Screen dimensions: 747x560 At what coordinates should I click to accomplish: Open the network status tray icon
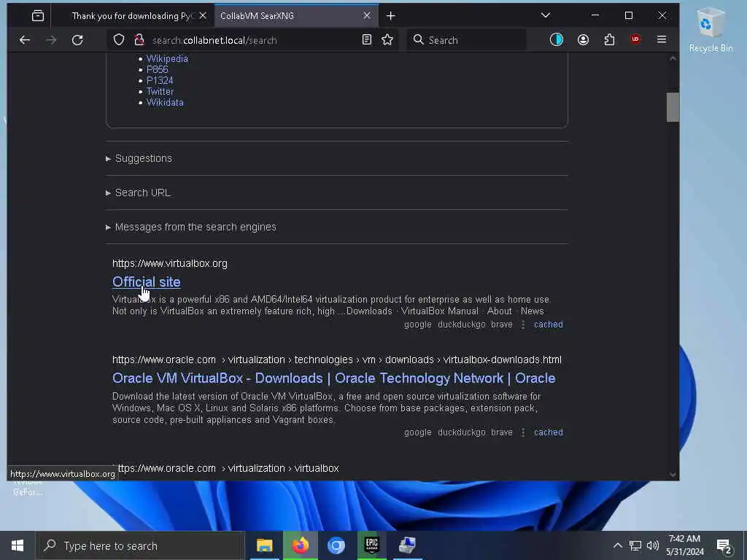(635, 545)
